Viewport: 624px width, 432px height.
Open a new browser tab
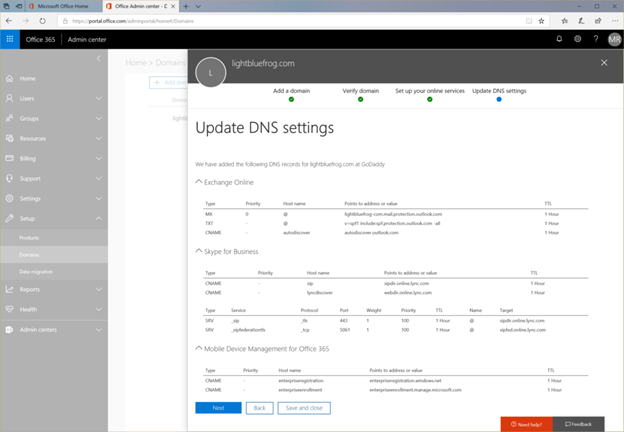(186, 6)
